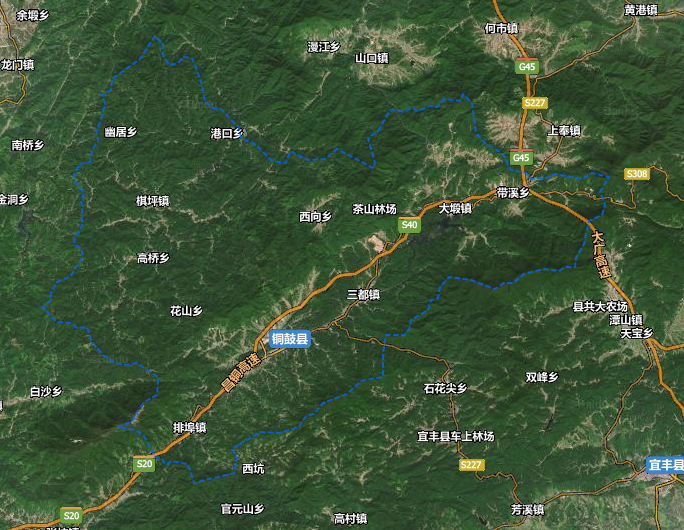
Task: Select the 三都镇 town label
Action: [363, 295]
